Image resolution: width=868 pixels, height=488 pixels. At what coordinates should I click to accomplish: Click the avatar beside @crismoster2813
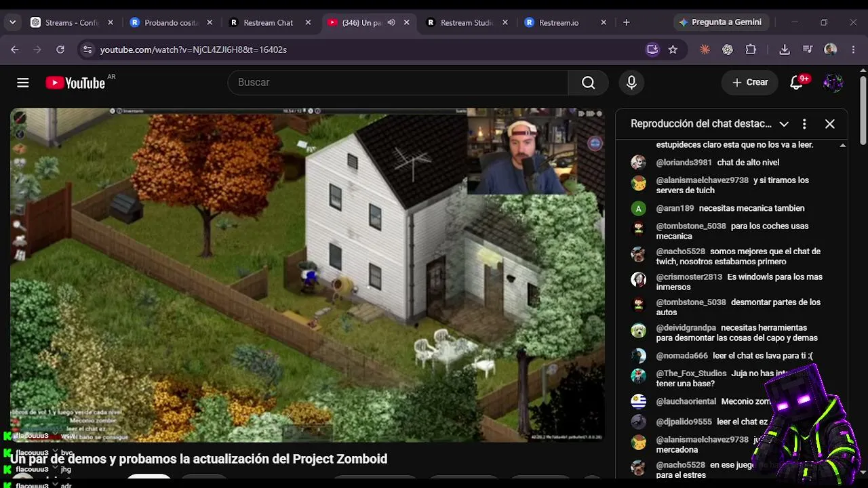tap(638, 279)
